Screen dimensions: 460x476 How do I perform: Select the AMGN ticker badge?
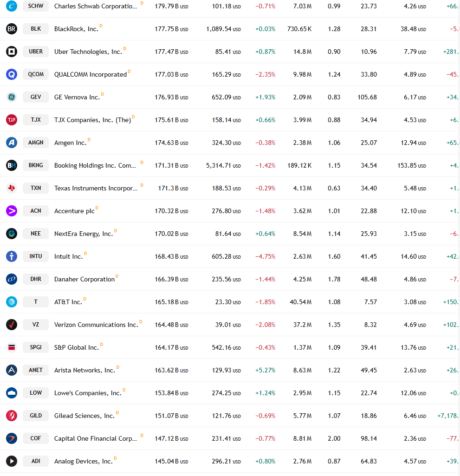coord(36,143)
